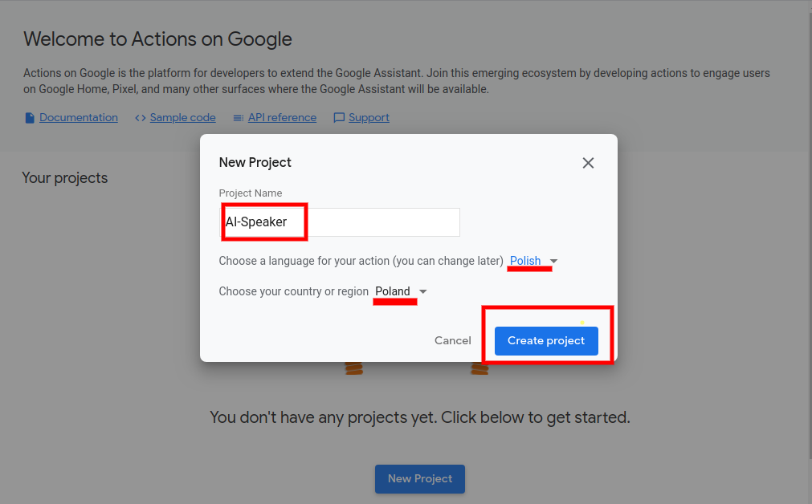Close the New Project dialog

588,163
